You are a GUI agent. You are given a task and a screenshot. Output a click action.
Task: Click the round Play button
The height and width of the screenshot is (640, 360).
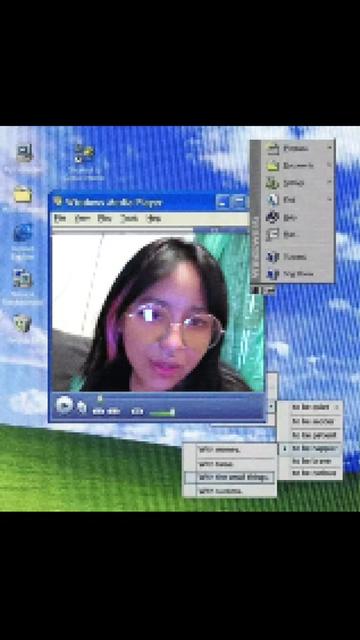pos(64,405)
